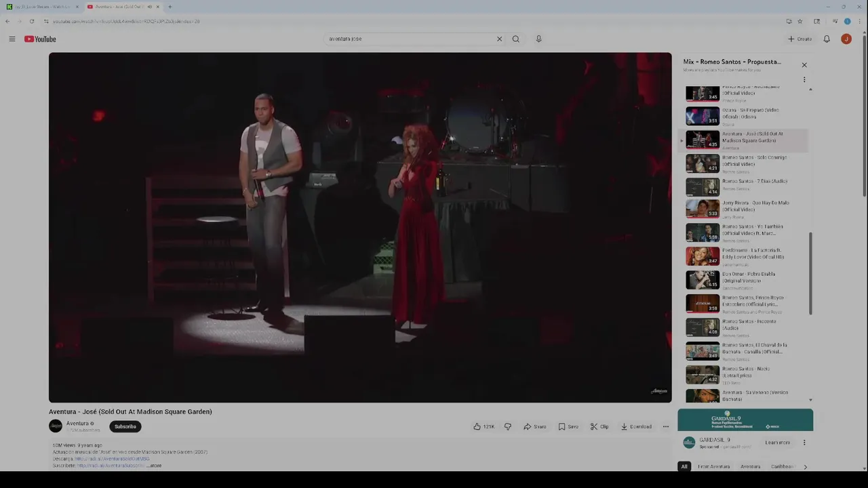Screen dimensions: 868x488
Task: Open browser extensions icon
Action: pos(817,22)
